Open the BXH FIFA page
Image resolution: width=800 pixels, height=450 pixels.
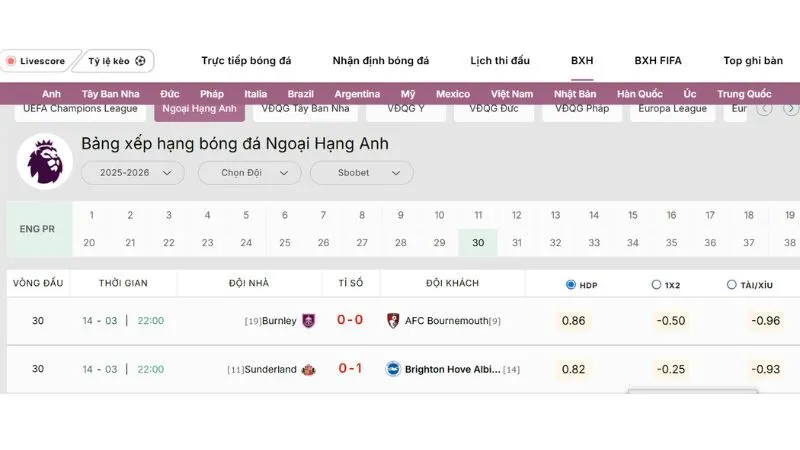tap(658, 61)
